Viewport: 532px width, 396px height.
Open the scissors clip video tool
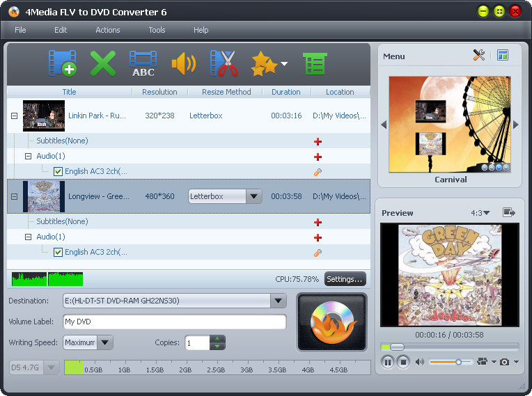[x=224, y=63]
